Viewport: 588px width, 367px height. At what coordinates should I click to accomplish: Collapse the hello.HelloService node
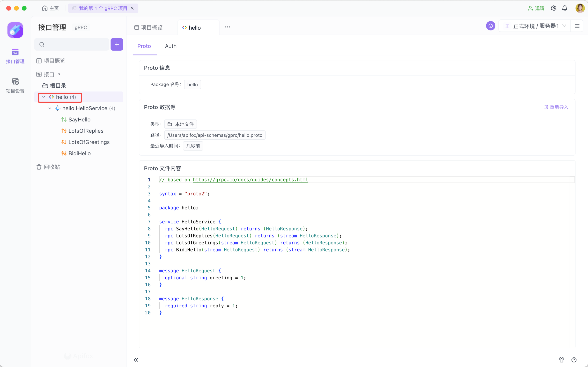tap(50, 108)
